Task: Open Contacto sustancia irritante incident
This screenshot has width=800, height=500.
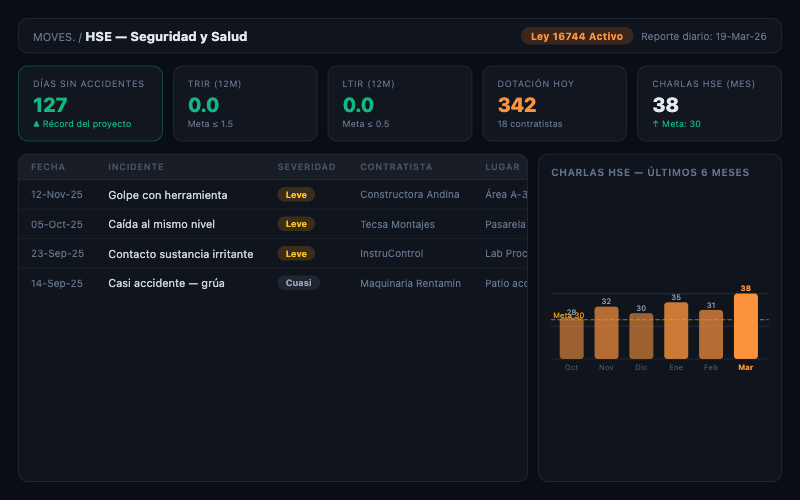Action: (x=180, y=254)
